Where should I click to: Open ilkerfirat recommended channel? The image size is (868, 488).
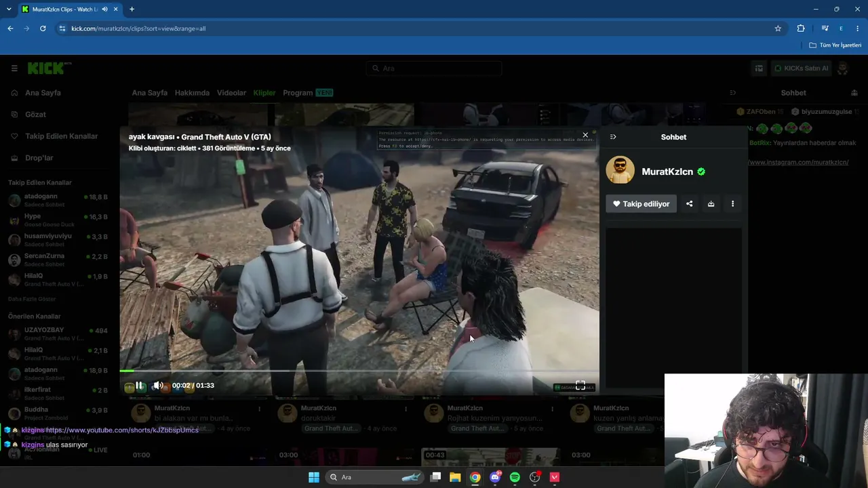(58, 394)
